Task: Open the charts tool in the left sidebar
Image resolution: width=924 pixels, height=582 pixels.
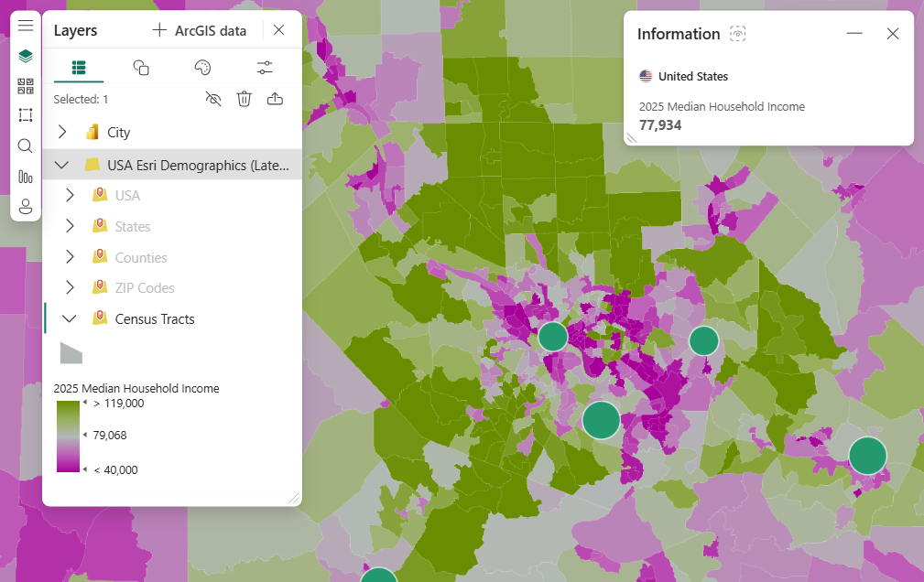Action: 25,176
